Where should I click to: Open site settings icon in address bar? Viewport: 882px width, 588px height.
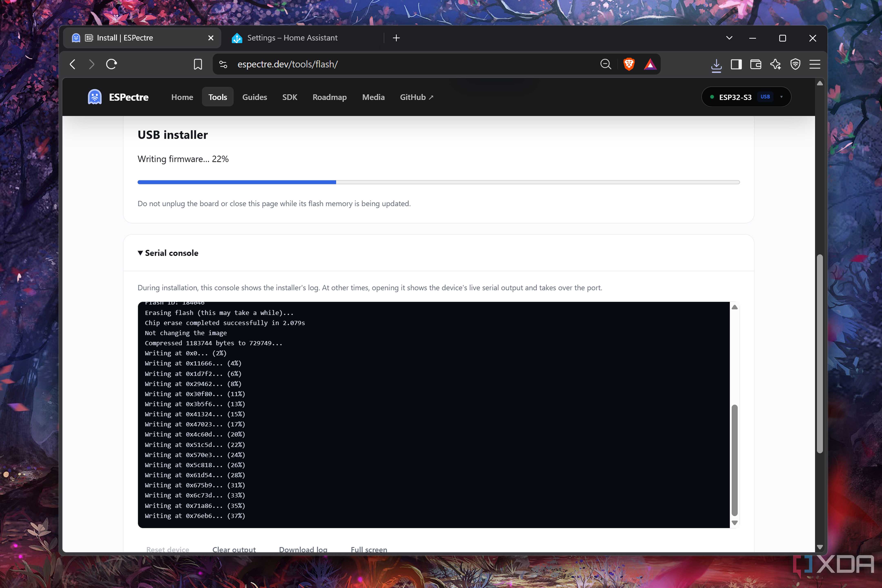pyautogui.click(x=223, y=65)
